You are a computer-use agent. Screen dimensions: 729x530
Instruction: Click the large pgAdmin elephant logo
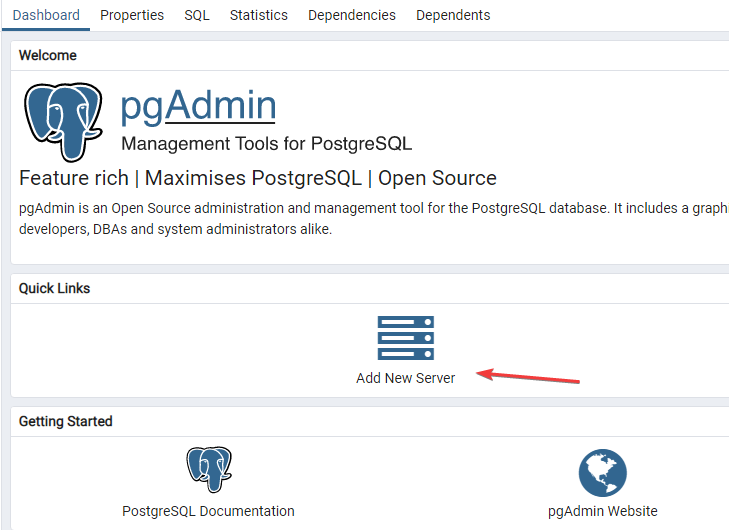point(63,122)
